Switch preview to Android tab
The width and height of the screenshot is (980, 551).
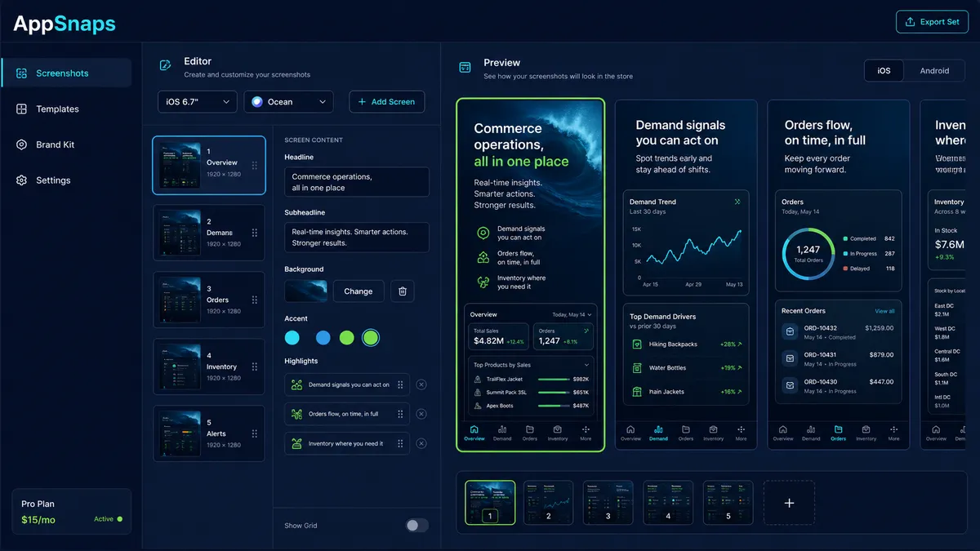point(934,70)
